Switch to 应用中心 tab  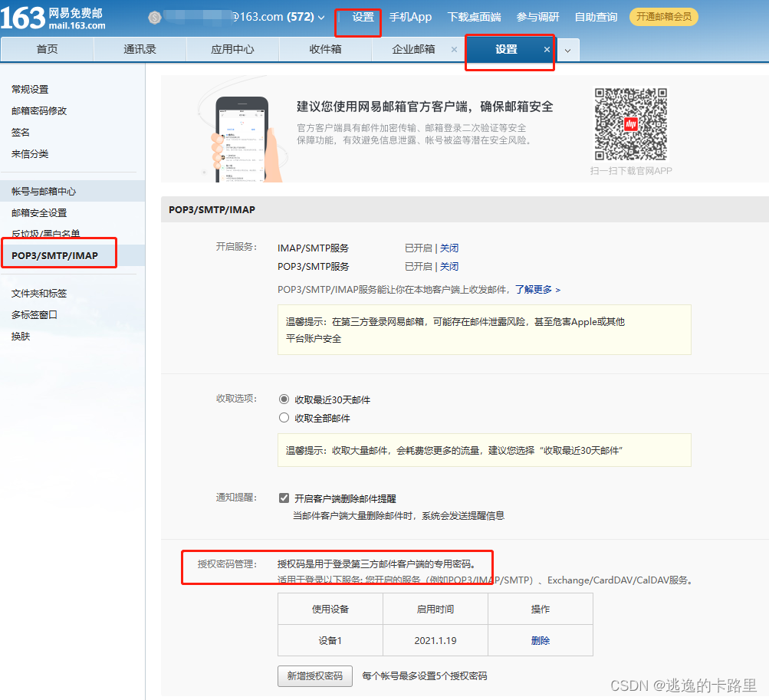(232, 49)
